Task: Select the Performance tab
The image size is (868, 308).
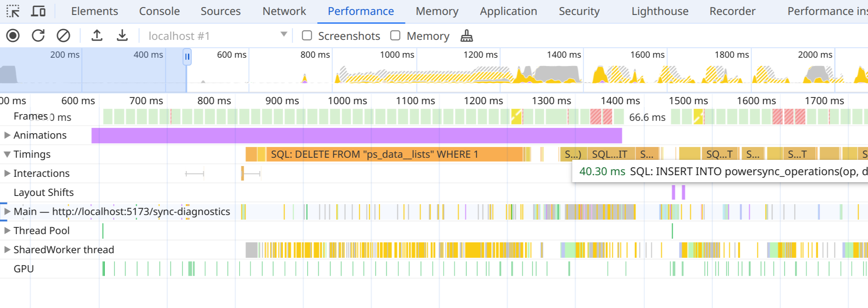Action: [x=361, y=11]
